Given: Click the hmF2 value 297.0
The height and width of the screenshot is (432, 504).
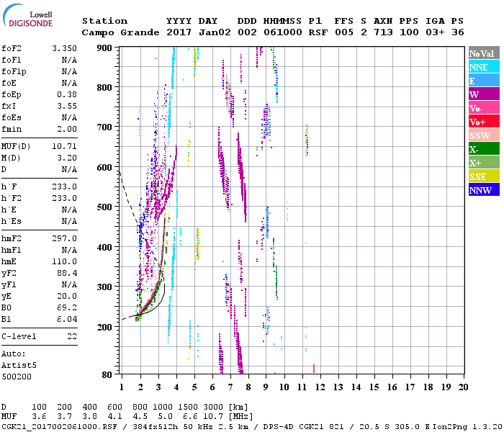Looking at the screenshot, I should point(64,238).
